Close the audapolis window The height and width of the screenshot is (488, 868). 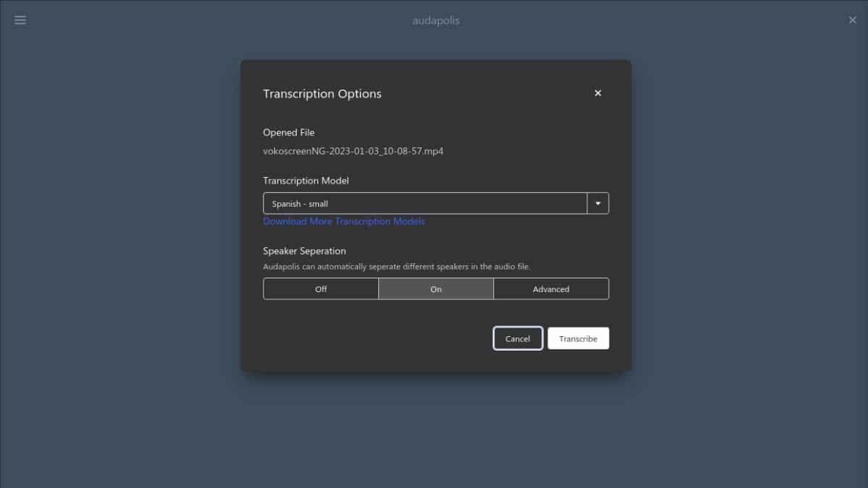[852, 20]
